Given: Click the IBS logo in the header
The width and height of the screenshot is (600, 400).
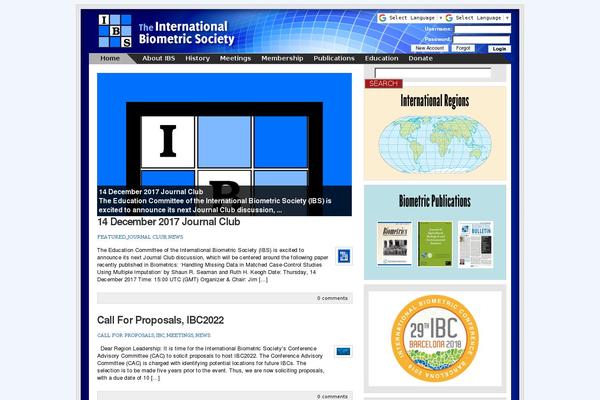Looking at the screenshot, I should (x=115, y=31).
